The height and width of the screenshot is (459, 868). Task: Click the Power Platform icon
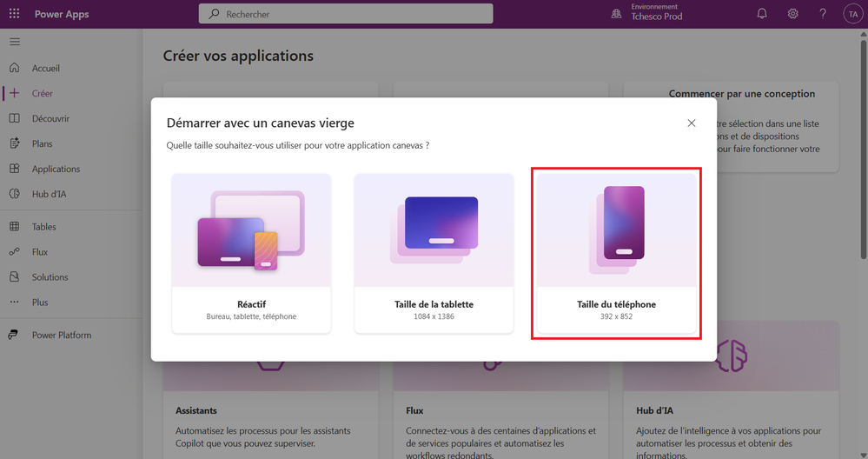tap(13, 335)
